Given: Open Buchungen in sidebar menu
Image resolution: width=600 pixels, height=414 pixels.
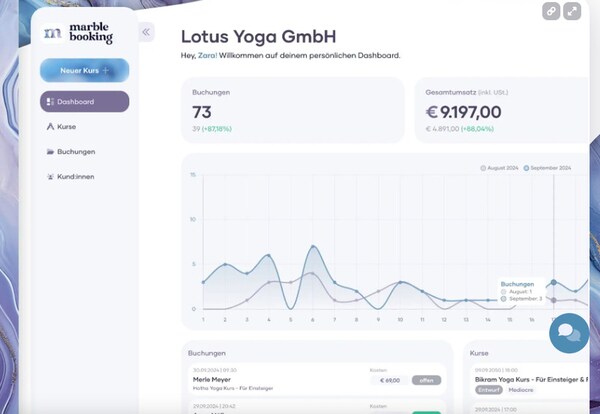Looking at the screenshot, I should click(76, 152).
